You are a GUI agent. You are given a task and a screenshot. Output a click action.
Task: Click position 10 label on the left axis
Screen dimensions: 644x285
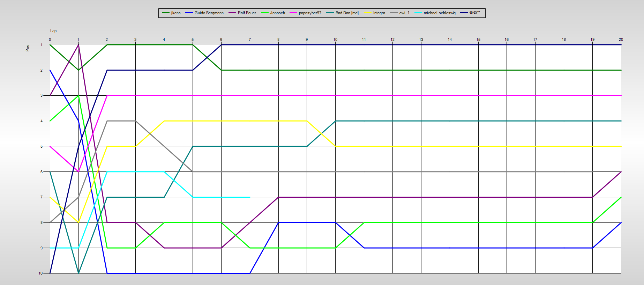point(41,273)
